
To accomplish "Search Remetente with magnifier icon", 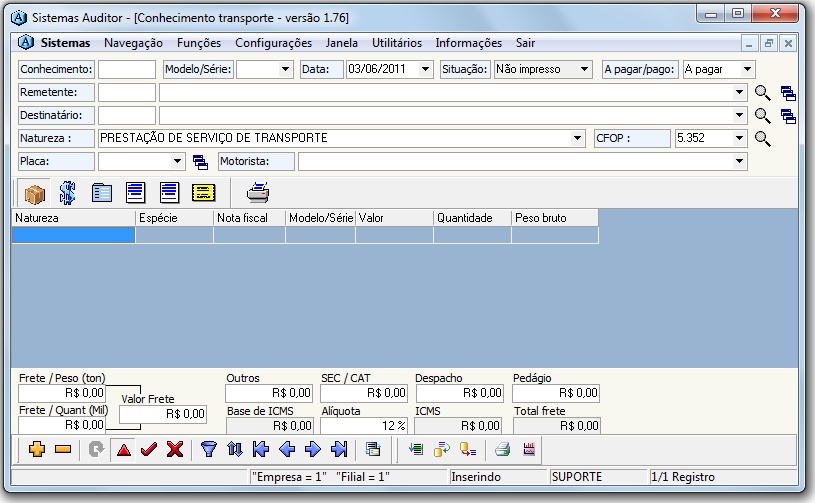I will point(763,93).
